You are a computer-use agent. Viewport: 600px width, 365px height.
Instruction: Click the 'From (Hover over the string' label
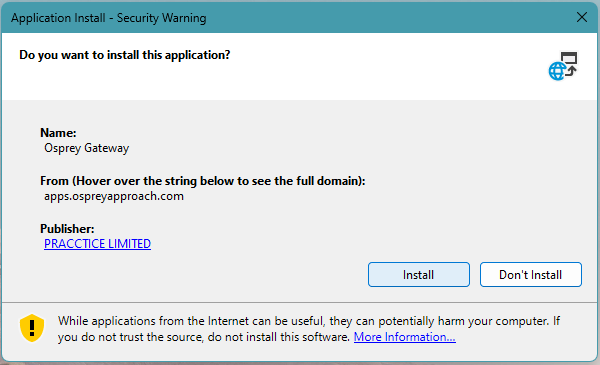[x=203, y=181]
